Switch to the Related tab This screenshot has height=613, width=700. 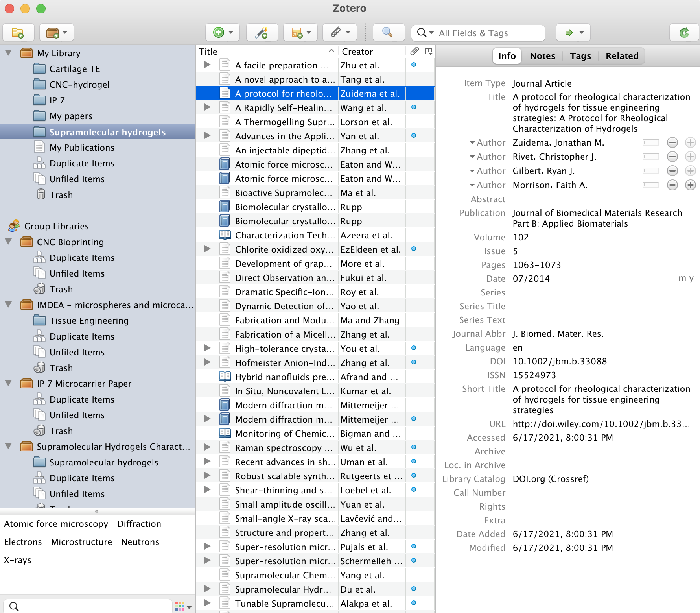point(622,56)
